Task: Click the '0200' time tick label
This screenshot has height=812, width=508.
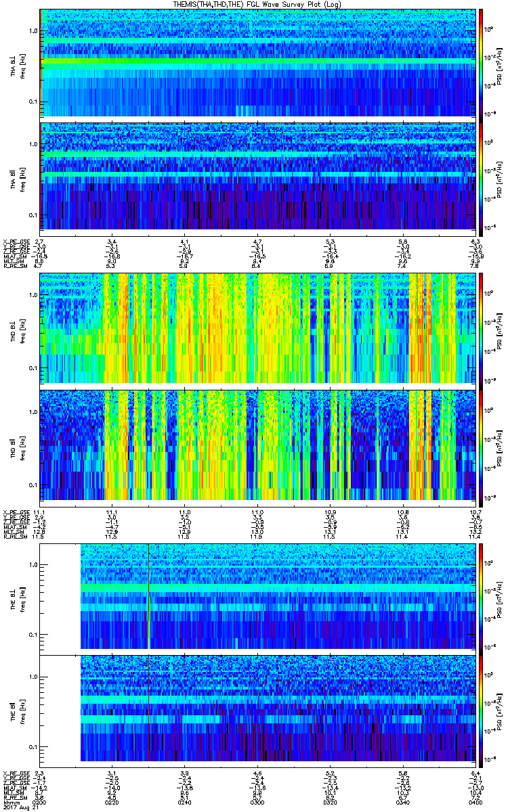Action: pyautogui.click(x=41, y=803)
